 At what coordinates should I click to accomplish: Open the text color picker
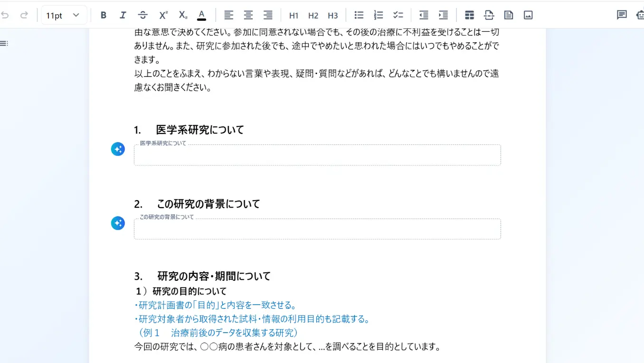(202, 15)
